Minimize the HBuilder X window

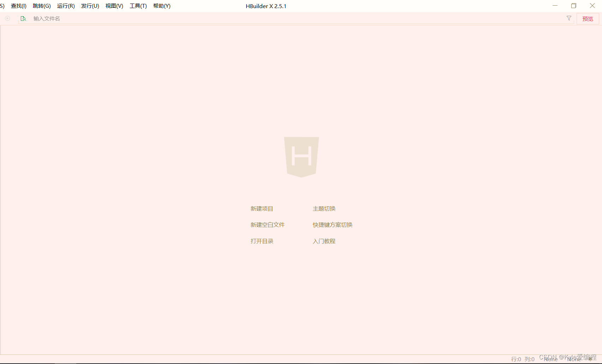point(555,6)
